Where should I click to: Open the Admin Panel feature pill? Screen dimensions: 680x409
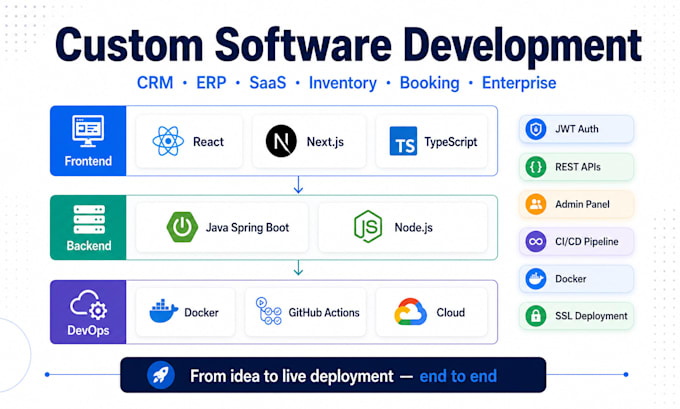[x=576, y=204]
